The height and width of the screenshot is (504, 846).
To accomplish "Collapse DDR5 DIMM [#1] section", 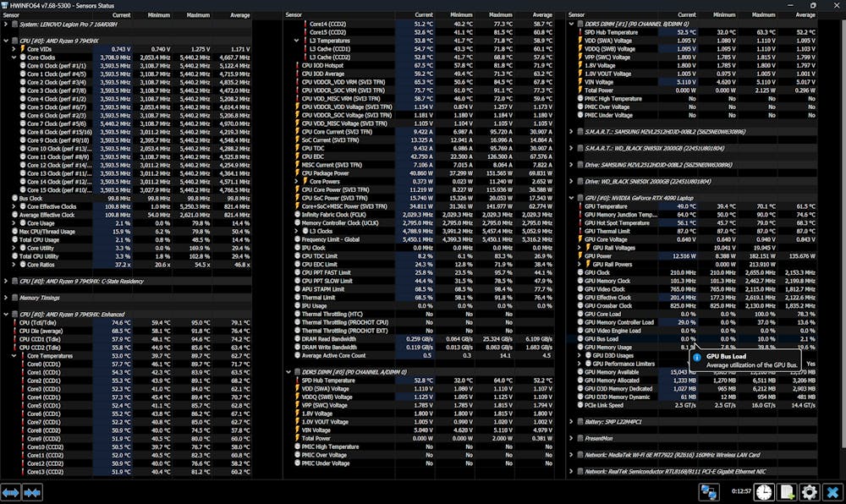I will [571, 24].
